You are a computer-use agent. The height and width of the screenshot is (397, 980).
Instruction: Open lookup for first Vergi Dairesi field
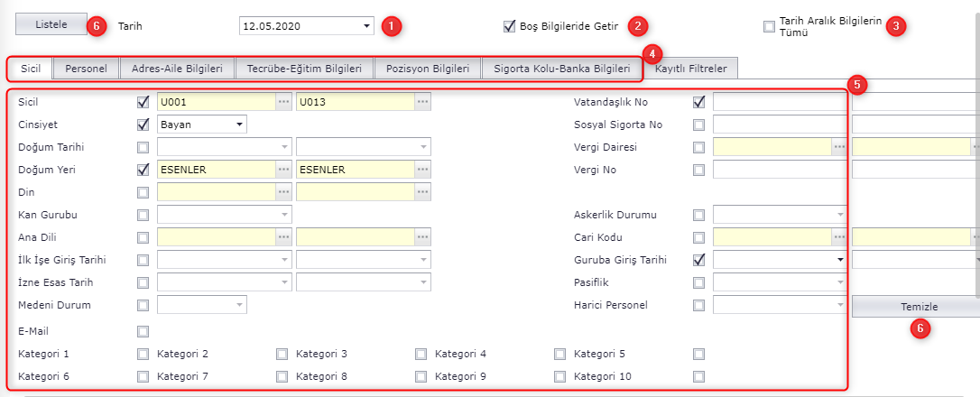point(840,147)
